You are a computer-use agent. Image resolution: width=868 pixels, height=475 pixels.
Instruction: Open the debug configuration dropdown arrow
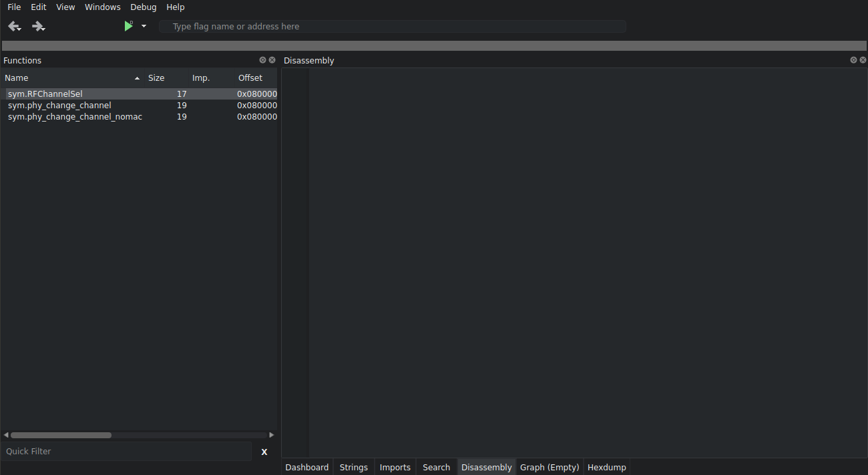(144, 26)
